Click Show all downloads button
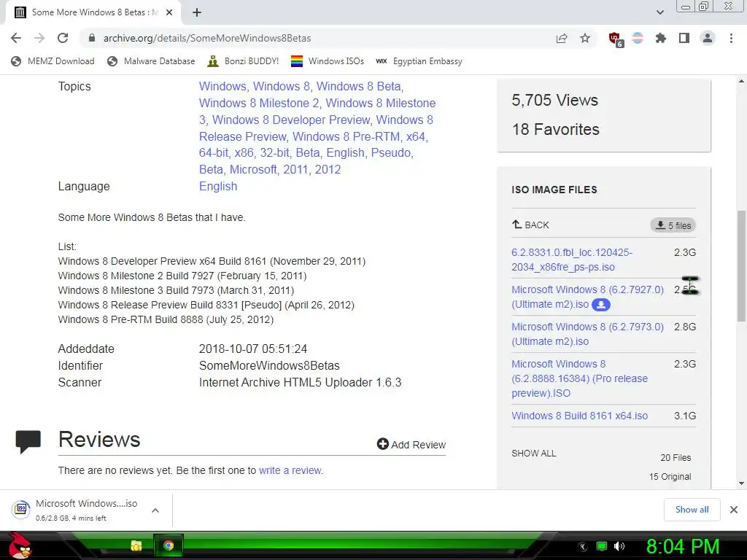This screenshot has height=560, width=747. click(692, 510)
